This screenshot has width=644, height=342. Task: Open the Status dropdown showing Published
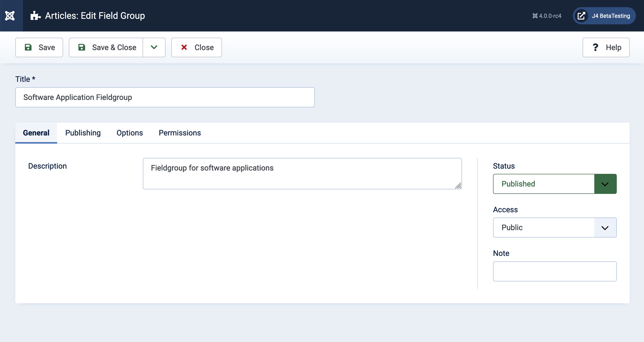[554, 184]
